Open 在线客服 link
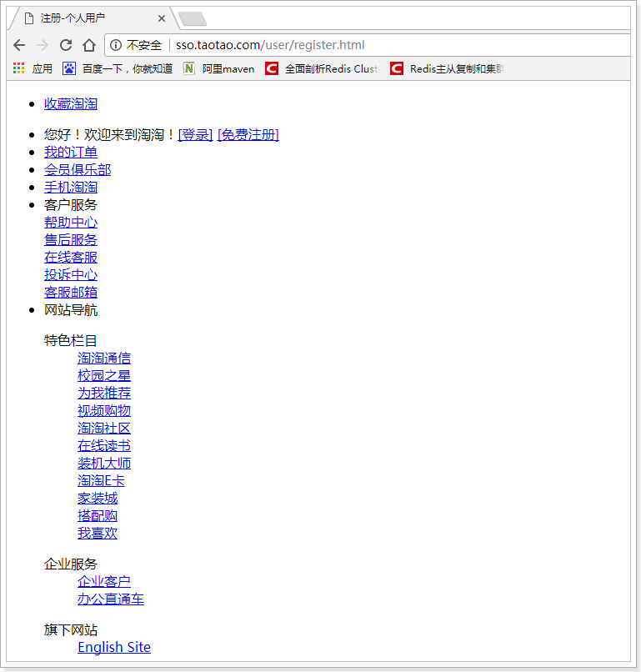This screenshot has width=641, height=672. [x=71, y=258]
